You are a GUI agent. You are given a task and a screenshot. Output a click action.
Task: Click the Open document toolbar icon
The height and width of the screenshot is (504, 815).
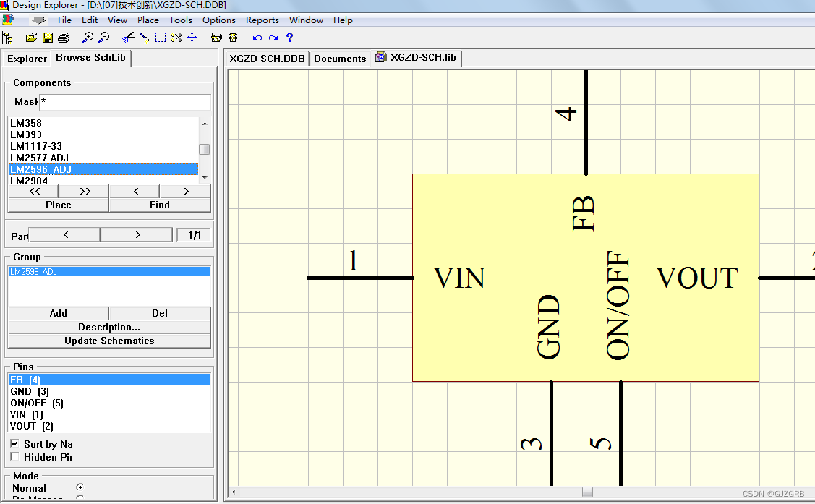tap(31, 38)
